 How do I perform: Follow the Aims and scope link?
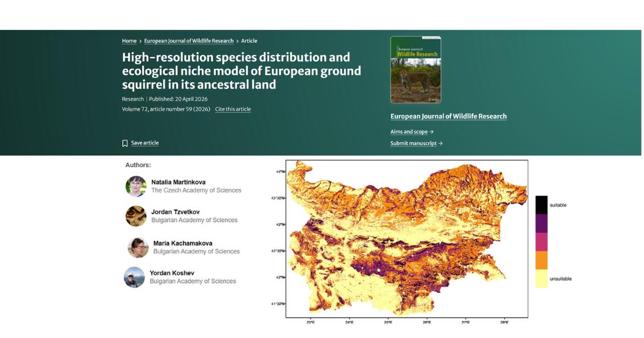[x=412, y=132]
